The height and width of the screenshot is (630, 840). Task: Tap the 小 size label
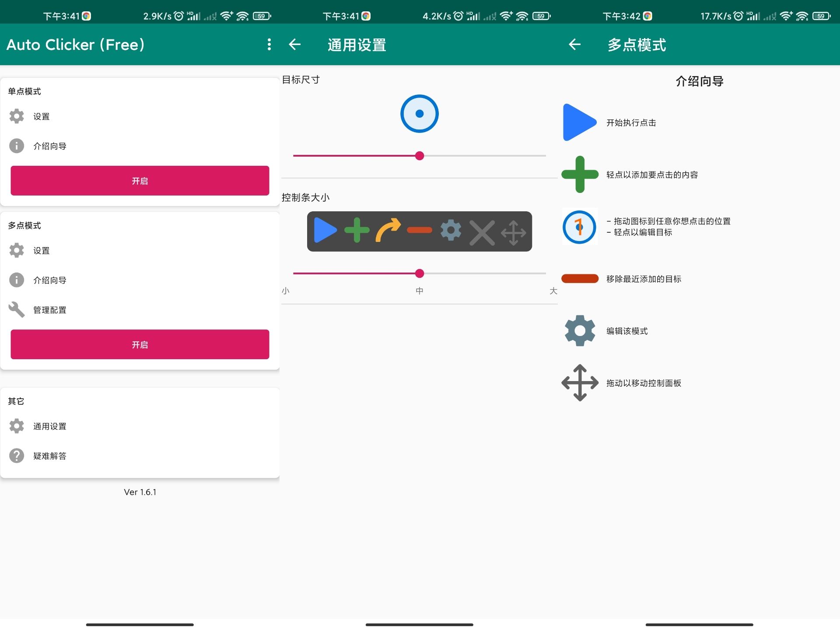(286, 291)
